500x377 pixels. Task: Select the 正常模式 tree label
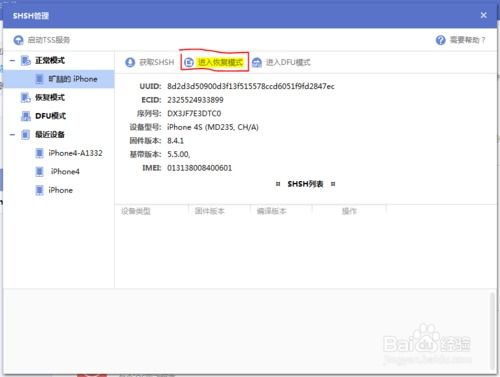(50, 61)
